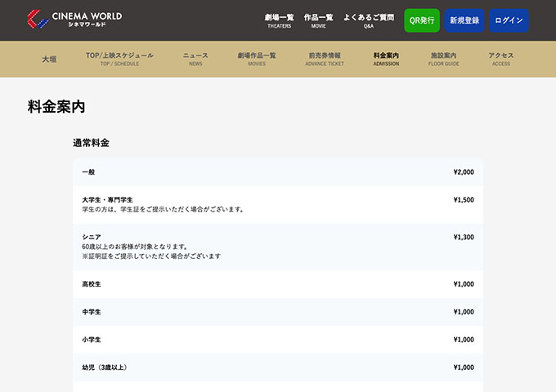The height and width of the screenshot is (392, 556).
Task: Click the 幼児（3歳以上） row label
Action: [105, 367]
